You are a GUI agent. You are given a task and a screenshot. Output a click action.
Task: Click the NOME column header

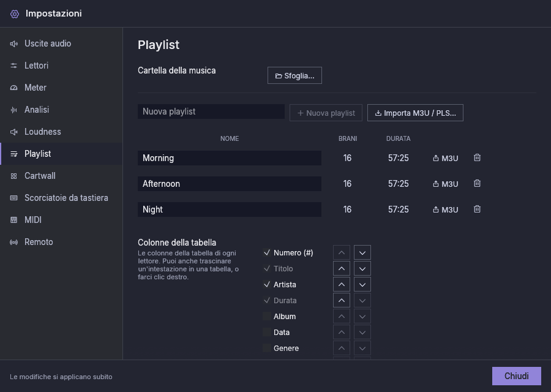(x=230, y=138)
